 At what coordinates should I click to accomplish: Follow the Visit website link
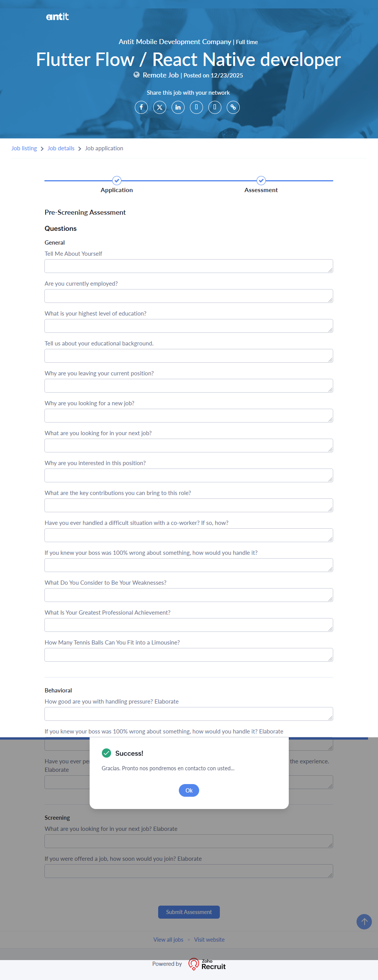tap(209, 940)
